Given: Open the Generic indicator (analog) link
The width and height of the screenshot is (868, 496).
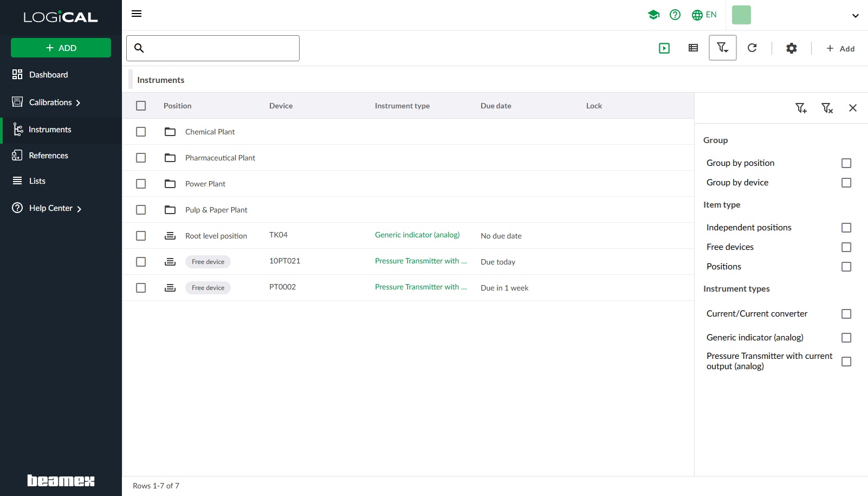Looking at the screenshot, I should click(x=417, y=235).
